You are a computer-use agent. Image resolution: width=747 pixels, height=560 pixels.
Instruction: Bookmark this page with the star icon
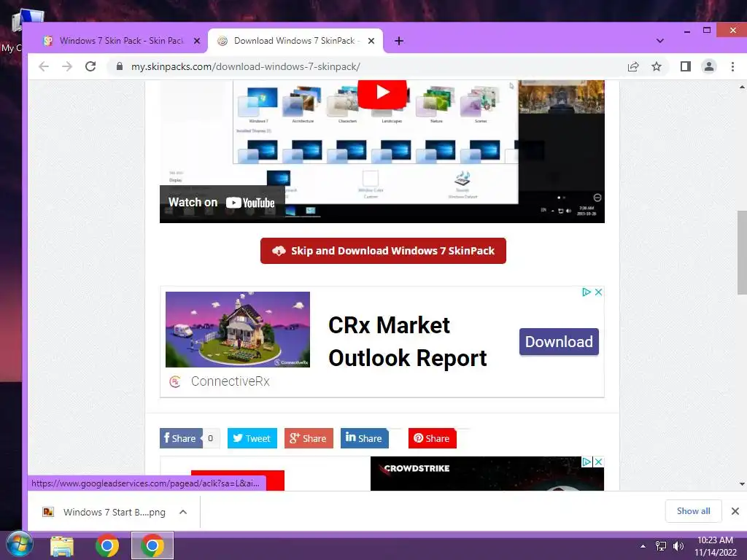click(x=657, y=66)
